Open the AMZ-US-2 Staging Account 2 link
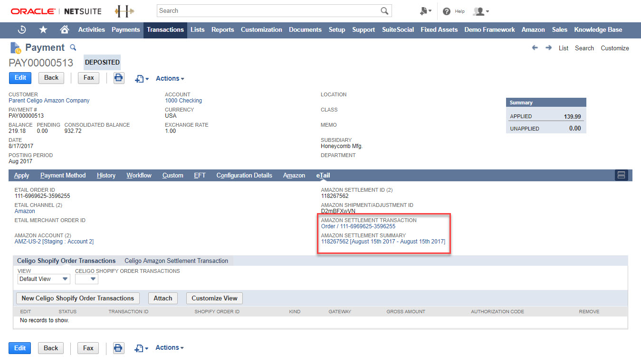The image size is (641, 364). 54,242
